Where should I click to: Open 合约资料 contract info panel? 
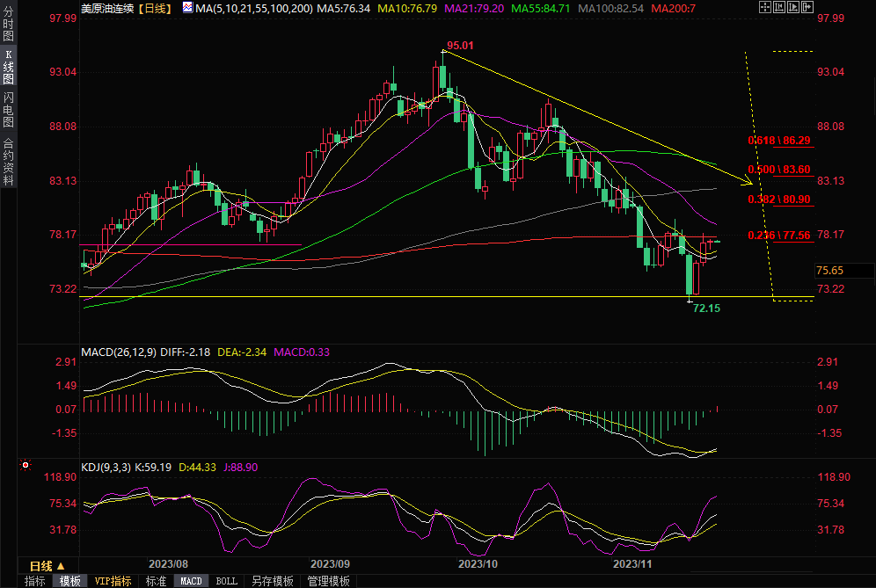point(9,162)
